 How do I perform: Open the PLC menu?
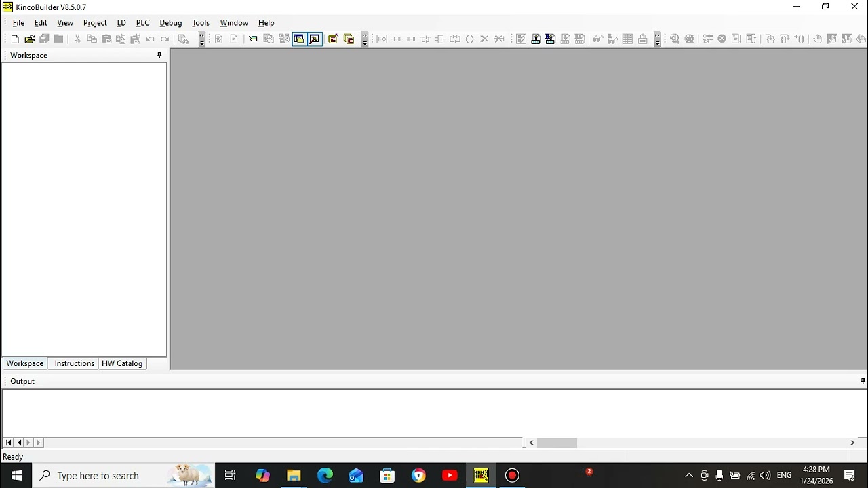(142, 23)
